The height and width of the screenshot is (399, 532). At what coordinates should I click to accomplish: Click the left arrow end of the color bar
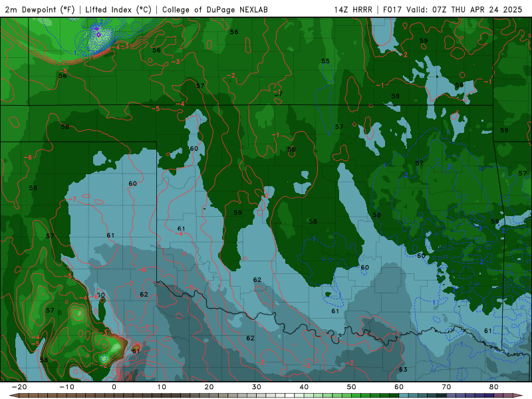pos(13,396)
